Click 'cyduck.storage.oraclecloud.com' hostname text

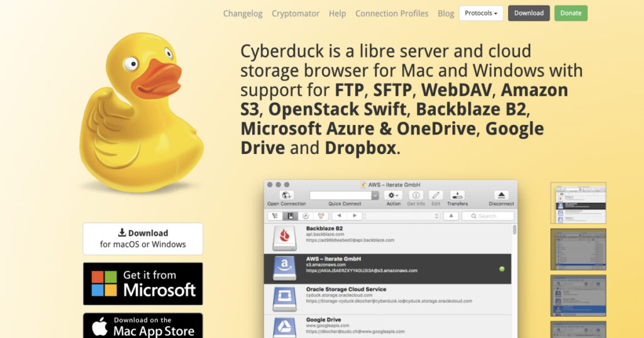pos(339,295)
